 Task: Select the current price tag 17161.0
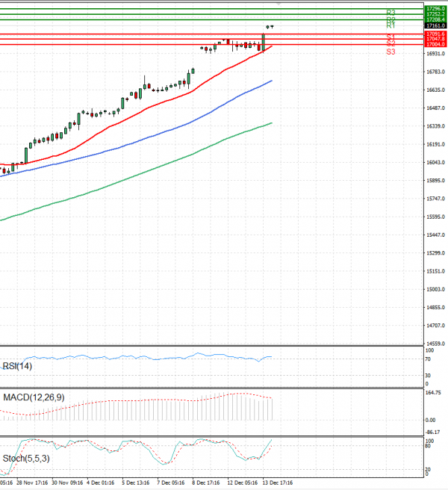point(436,25)
